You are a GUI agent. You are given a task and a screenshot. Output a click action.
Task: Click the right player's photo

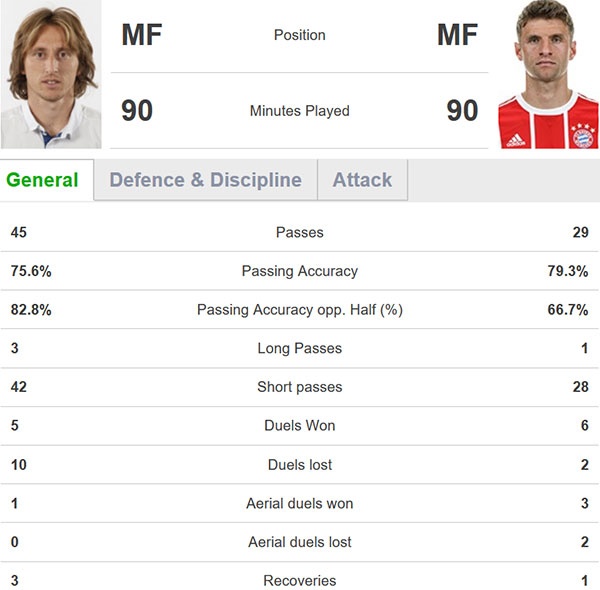tap(548, 75)
